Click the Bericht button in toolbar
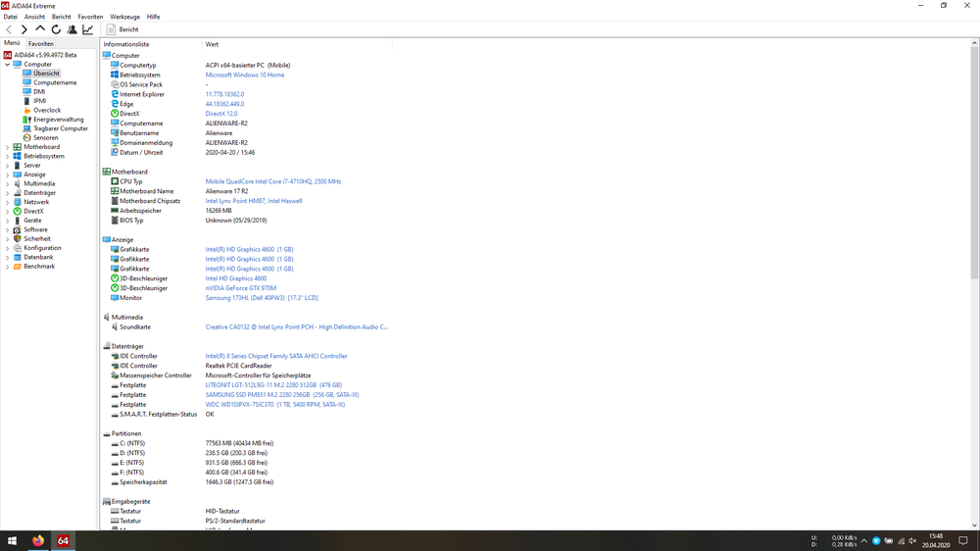 tap(123, 29)
